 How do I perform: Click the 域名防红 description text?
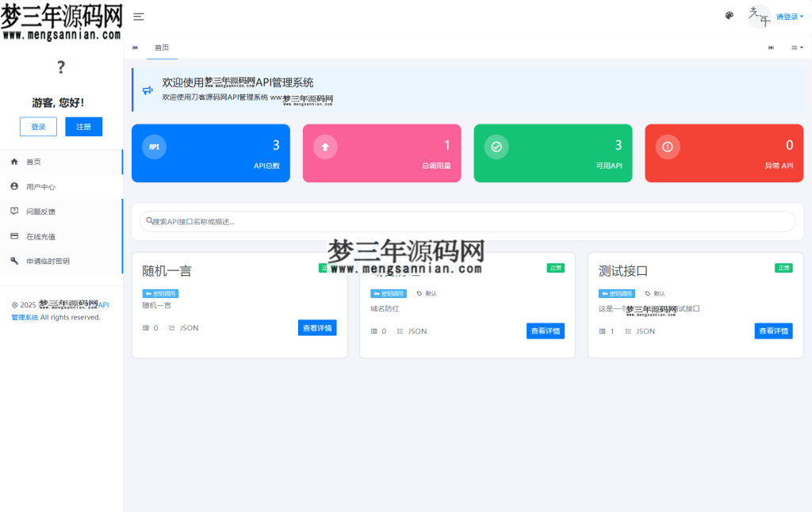385,309
